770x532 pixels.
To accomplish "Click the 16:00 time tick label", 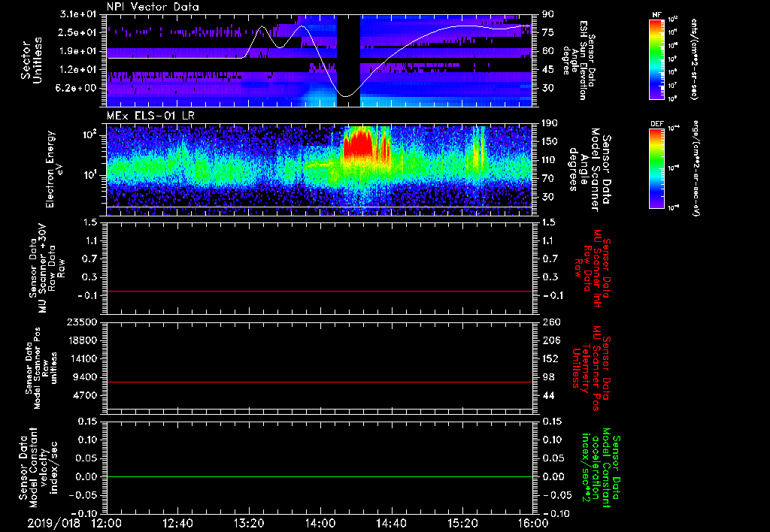I will [533, 523].
